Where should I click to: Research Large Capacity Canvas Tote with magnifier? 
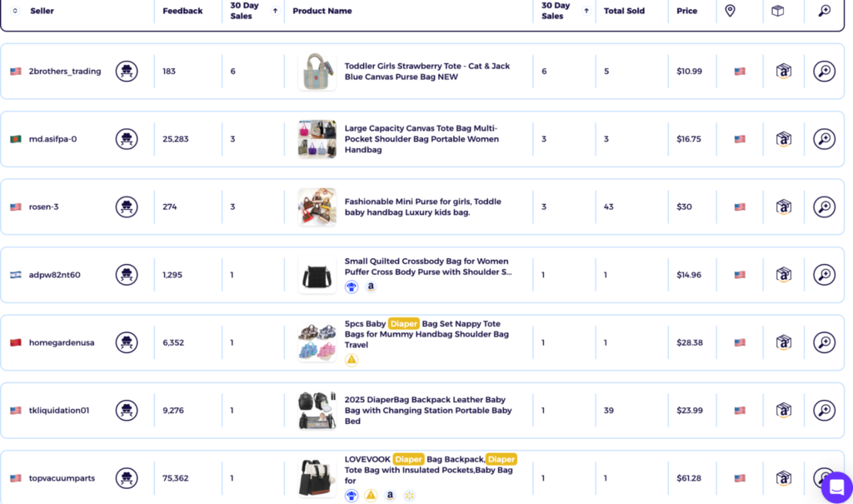tap(824, 139)
